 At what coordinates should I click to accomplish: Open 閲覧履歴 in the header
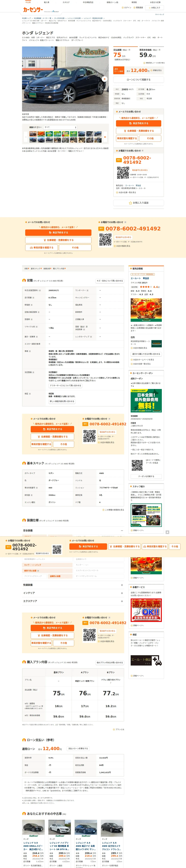click(138, 7)
